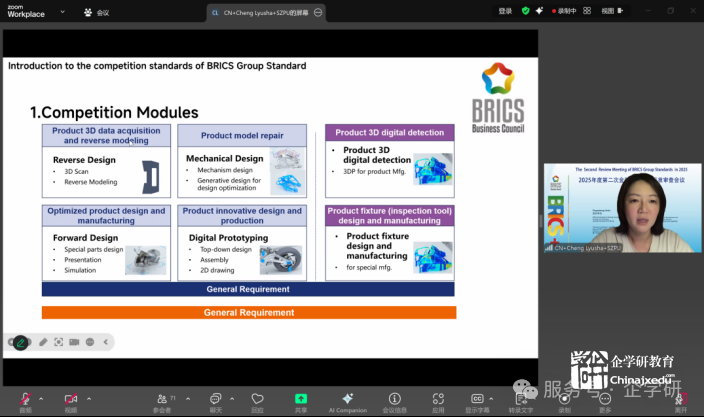Click the green Share screen button
The height and width of the screenshot is (417, 704).
pos(301,399)
